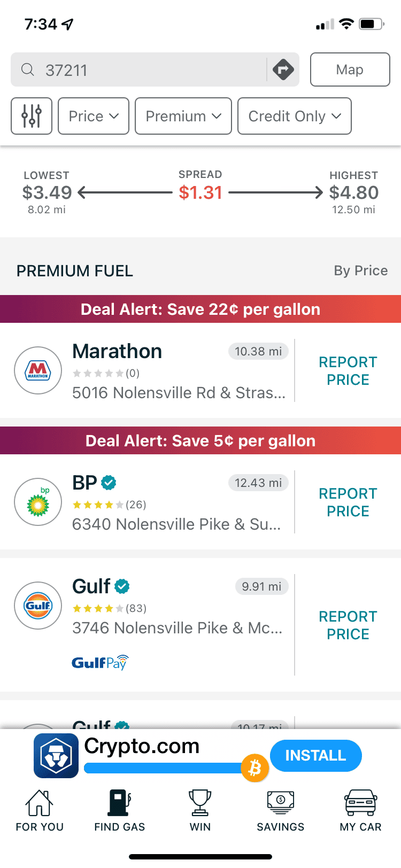Expand the Price sort dropdown
Image resolution: width=401 pixels, height=868 pixels.
(x=94, y=116)
